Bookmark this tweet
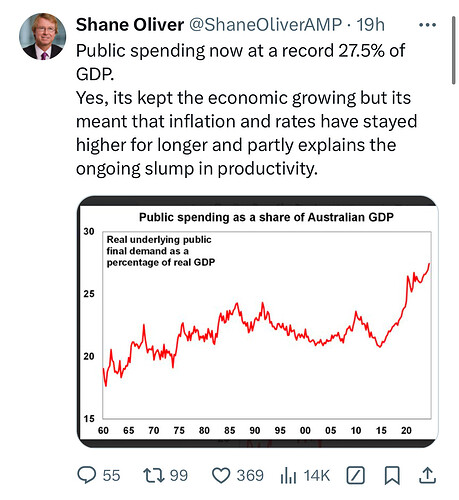The height and width of the screenshot is (500, 459). (x=392, y=475)
